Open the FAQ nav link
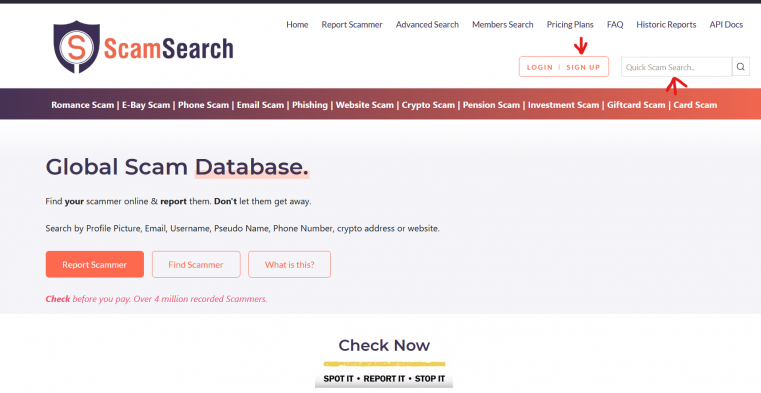 (x=615, y=25)
